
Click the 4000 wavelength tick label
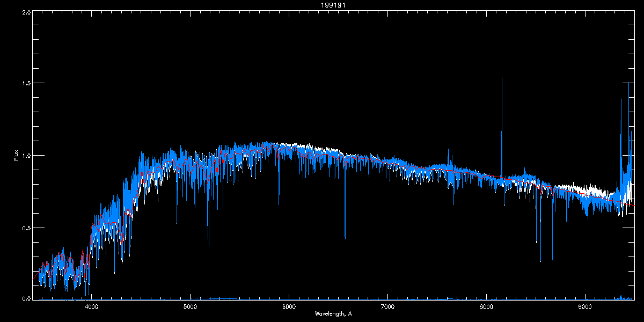tap(92, 306)
